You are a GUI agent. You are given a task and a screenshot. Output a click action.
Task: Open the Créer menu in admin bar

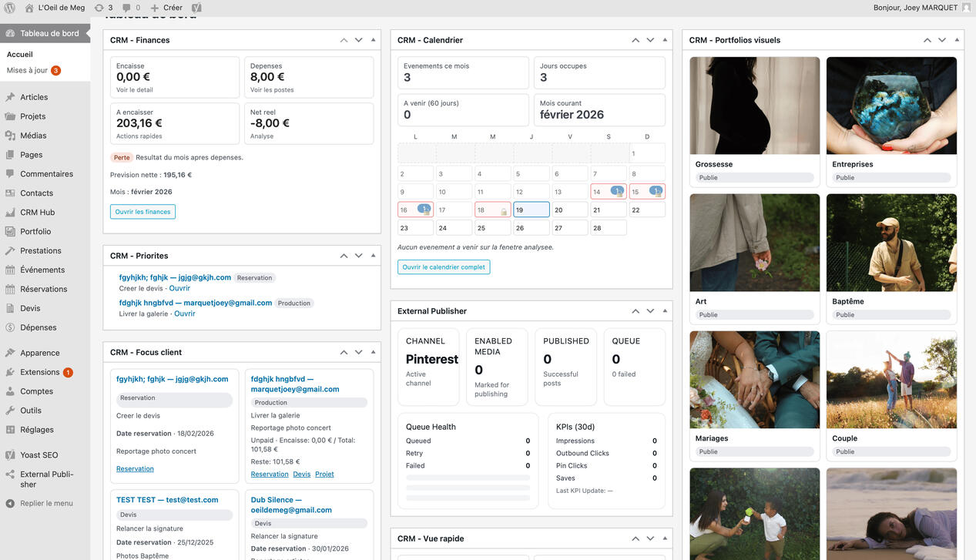tap(166, 8)
